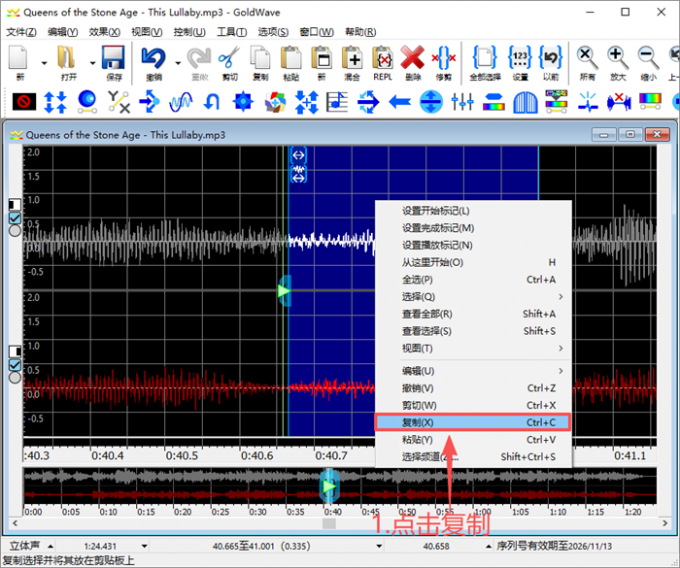
Task: Open the 40.658 position dropdown arrow
Action: (488, 546)
